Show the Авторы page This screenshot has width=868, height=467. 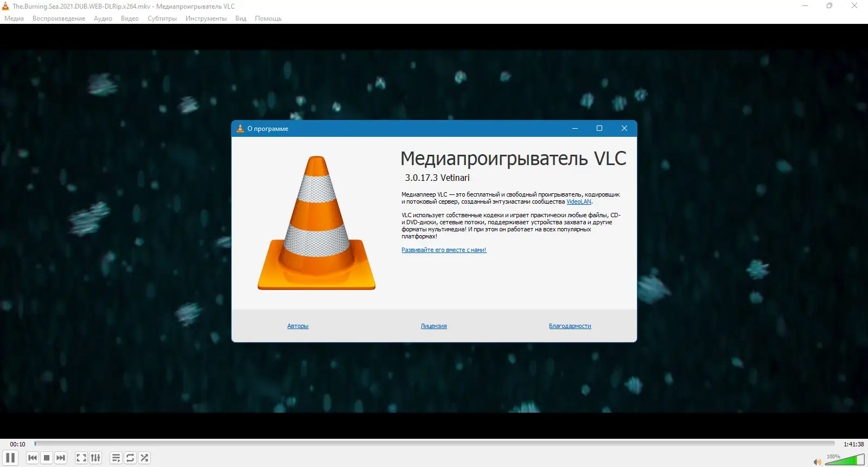click(x=298, y=326)
